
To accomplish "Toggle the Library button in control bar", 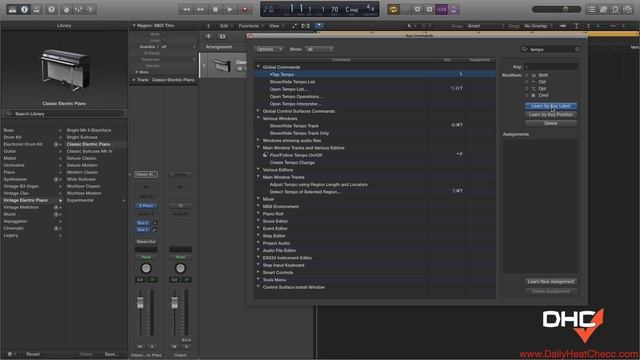I will 12,9.
